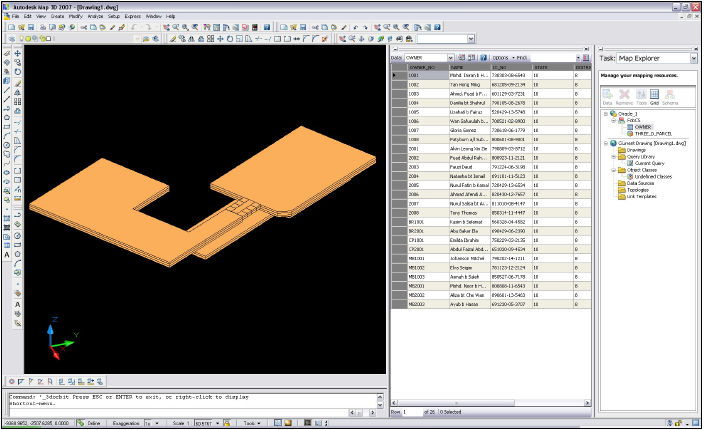The width and height of the screenshot is (704, 430).
Task: Select OWNER in Map Explorer tree
Action: [643, 127]
